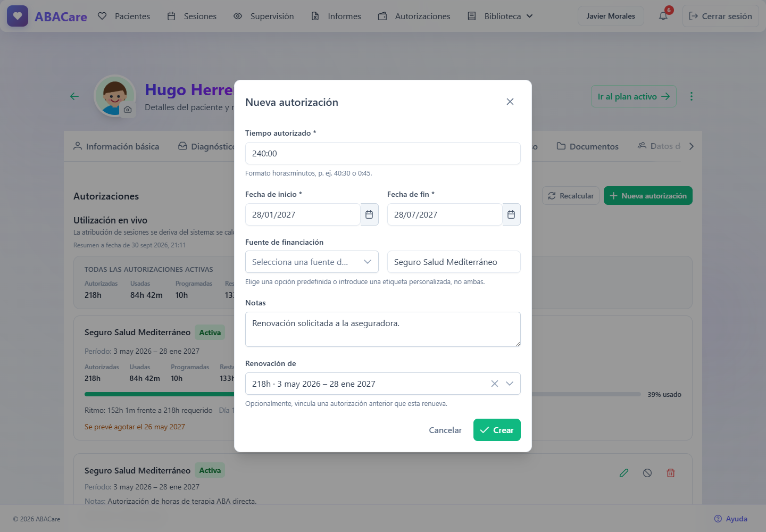Open the Fecha de inicio calendar picker
This screenshot has width=766, height=532.
pos(369,214)
